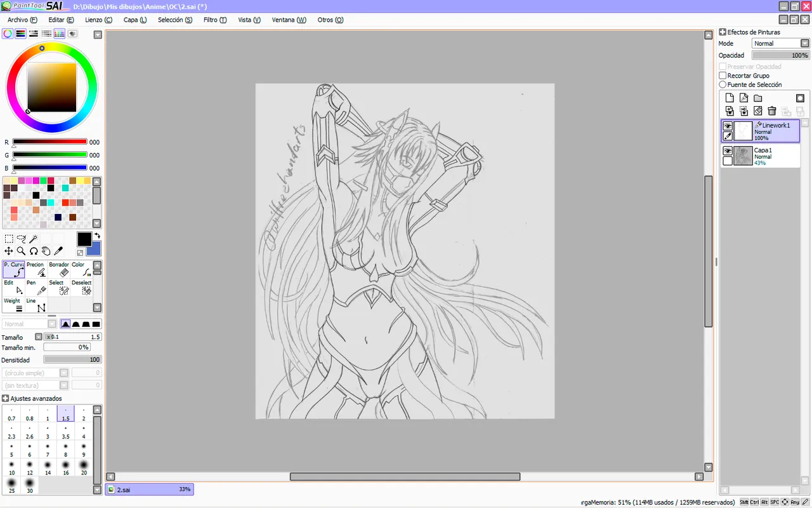The height and width of the screenshot is (508, 812).
Task: Toggle the RGB slider panel icon
Action: (x=20, y=34)
